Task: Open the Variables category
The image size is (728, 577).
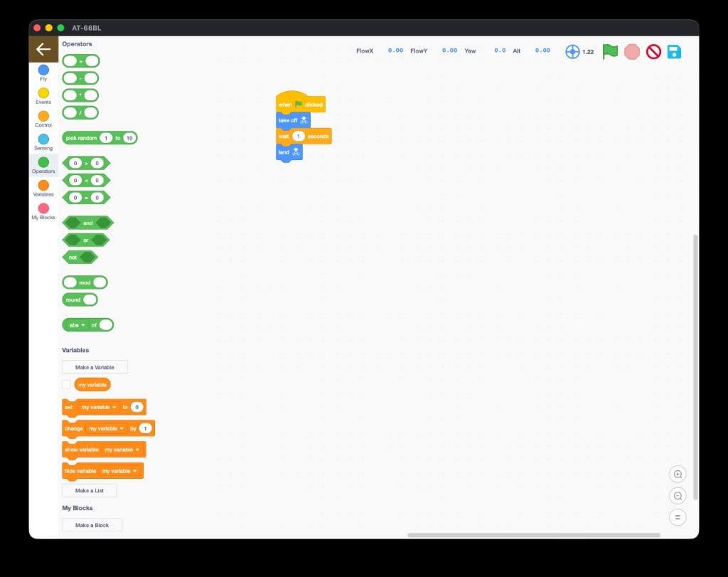Action: [43, 189]
